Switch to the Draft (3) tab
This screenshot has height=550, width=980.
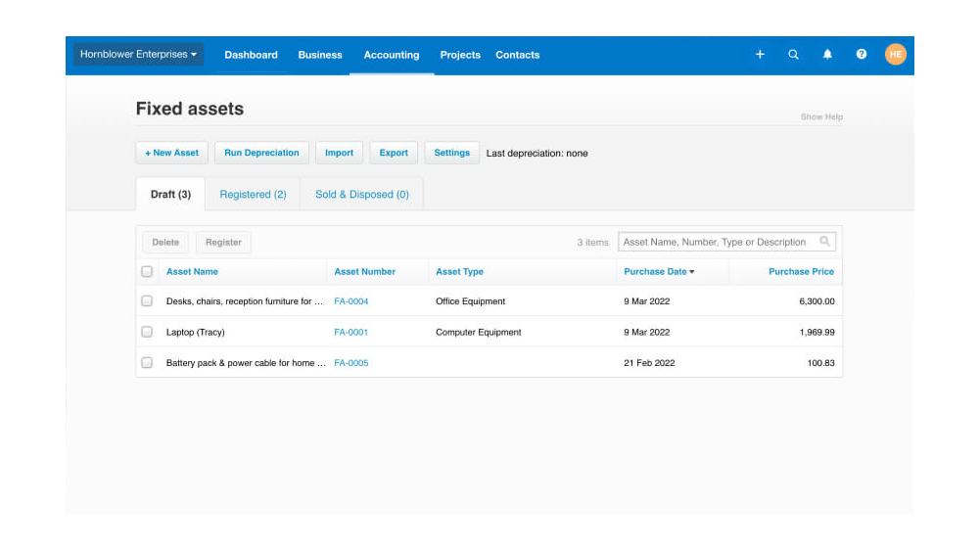tap(170, 195)
